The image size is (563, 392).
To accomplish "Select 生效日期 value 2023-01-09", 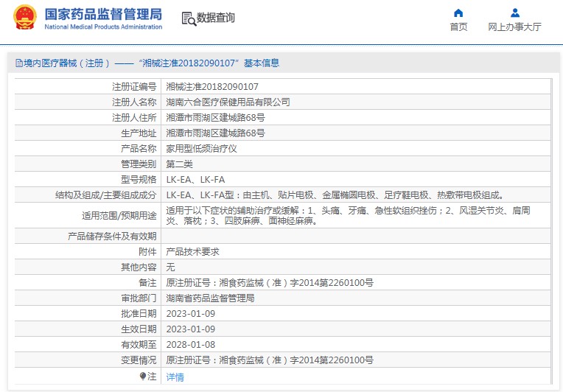I will pos(191,329).
